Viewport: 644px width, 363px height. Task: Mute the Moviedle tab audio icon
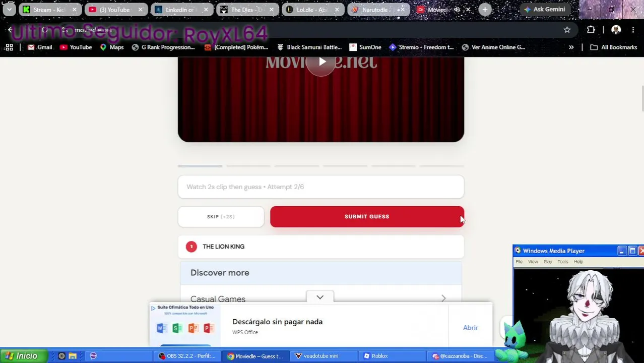point(457,10)
